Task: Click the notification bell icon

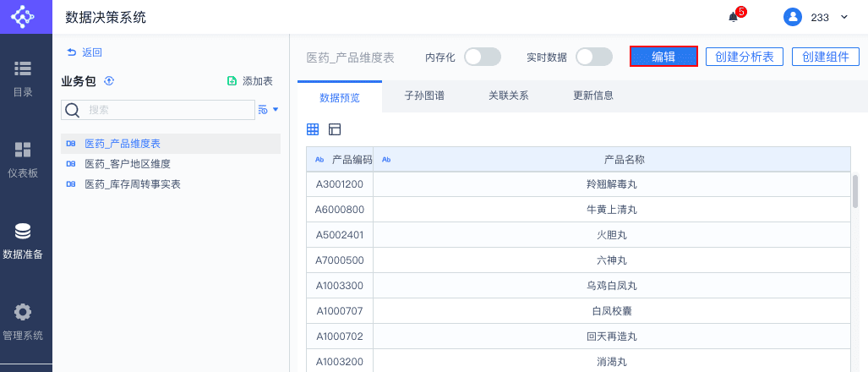Action: [x=733, y=17]
